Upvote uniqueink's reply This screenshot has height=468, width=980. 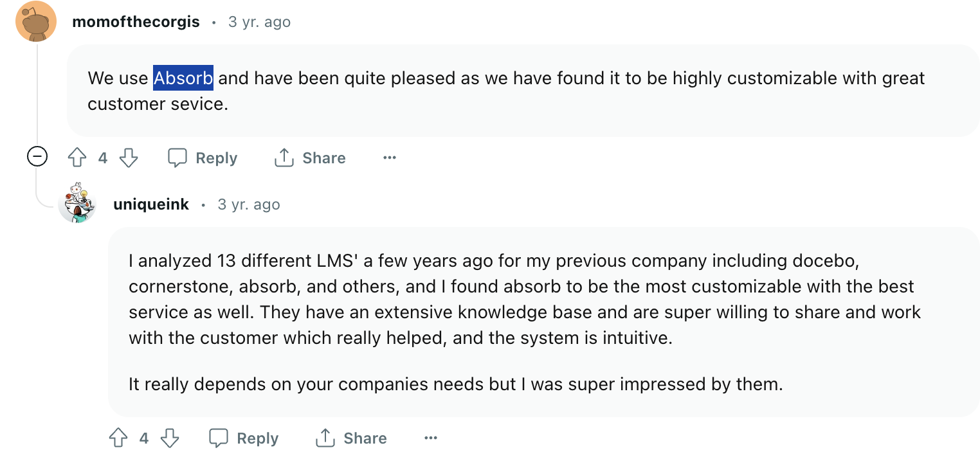pyautogui.click(x=118, y=438)
